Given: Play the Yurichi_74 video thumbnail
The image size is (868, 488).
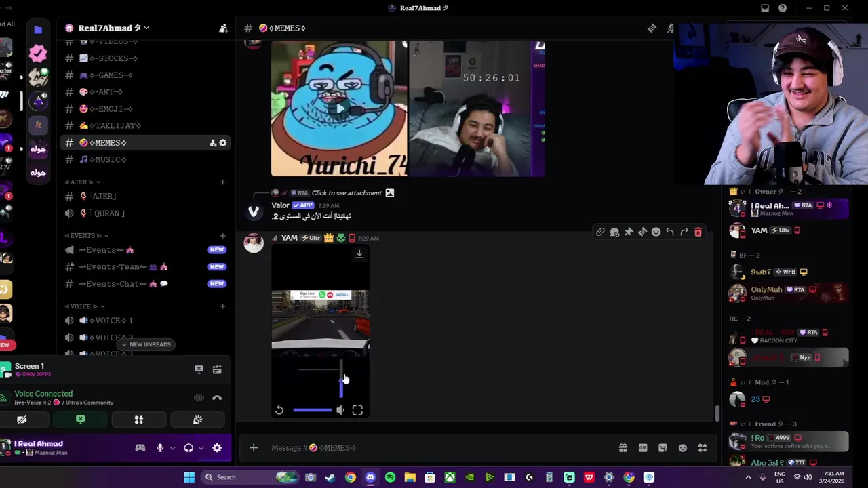Looking at the screenshot, I should (339, 108).
